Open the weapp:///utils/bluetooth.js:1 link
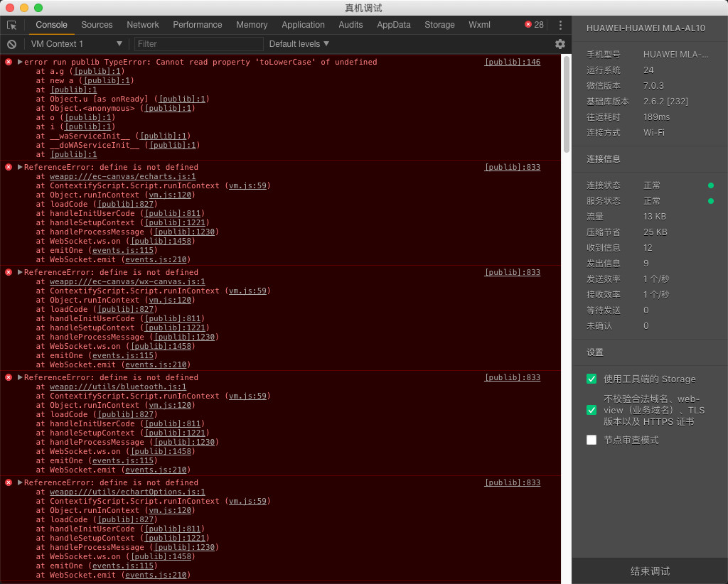Viewport: 728px width, 584px height. [118, 387]
